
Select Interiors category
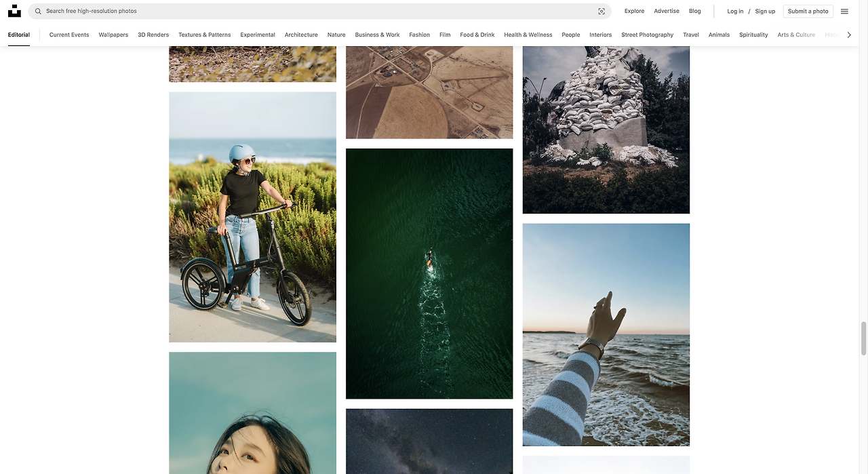601,35
